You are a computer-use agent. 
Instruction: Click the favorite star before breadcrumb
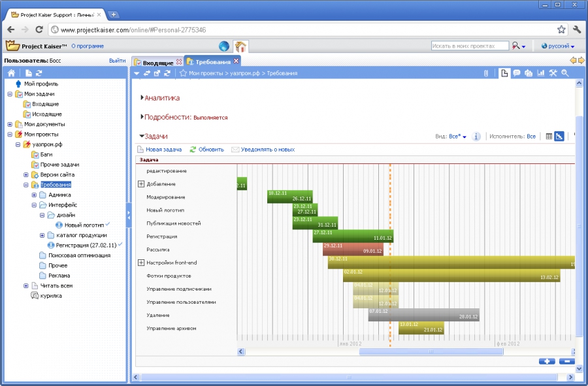[x=183, y=73]
